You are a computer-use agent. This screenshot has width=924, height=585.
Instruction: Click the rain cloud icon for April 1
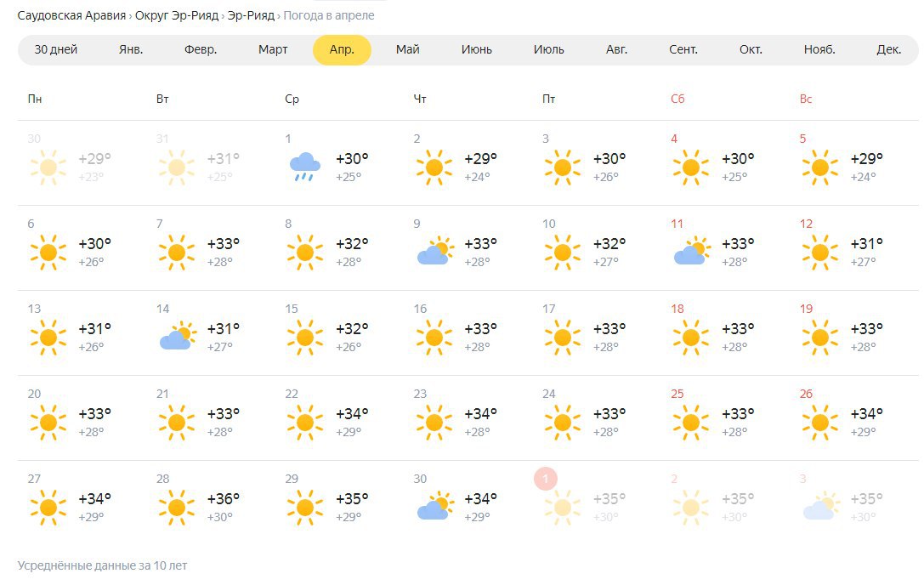(x=304, y=167)
